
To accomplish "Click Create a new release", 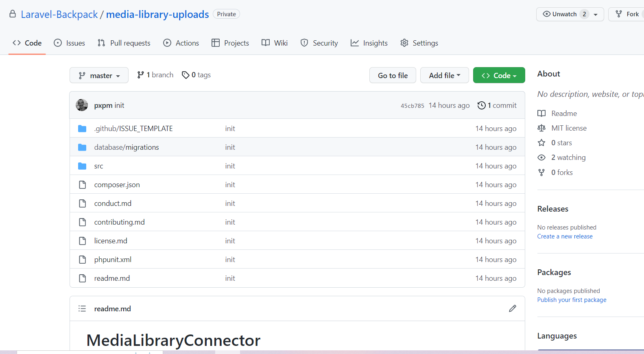I will pyautogui.click(x=565, y=236).
